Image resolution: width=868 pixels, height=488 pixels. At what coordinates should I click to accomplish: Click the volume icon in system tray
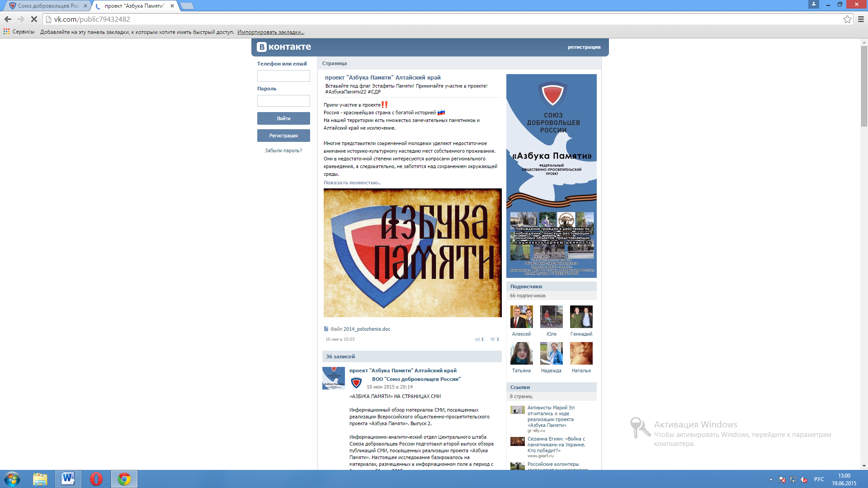(804, 479)
